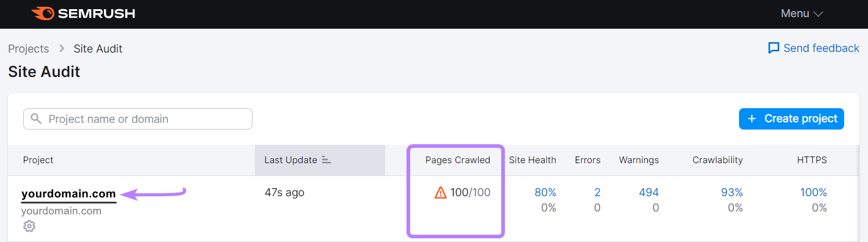The width and height of the screenshot is (868, 242).
Task: Click the Semrush logo
Action: point(83,13)
